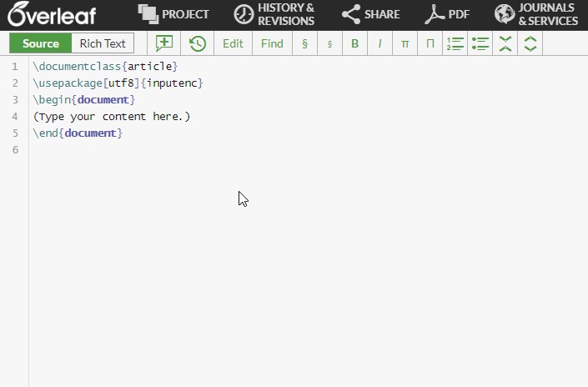Open the Edit toolbar menu

click(233, 43)
